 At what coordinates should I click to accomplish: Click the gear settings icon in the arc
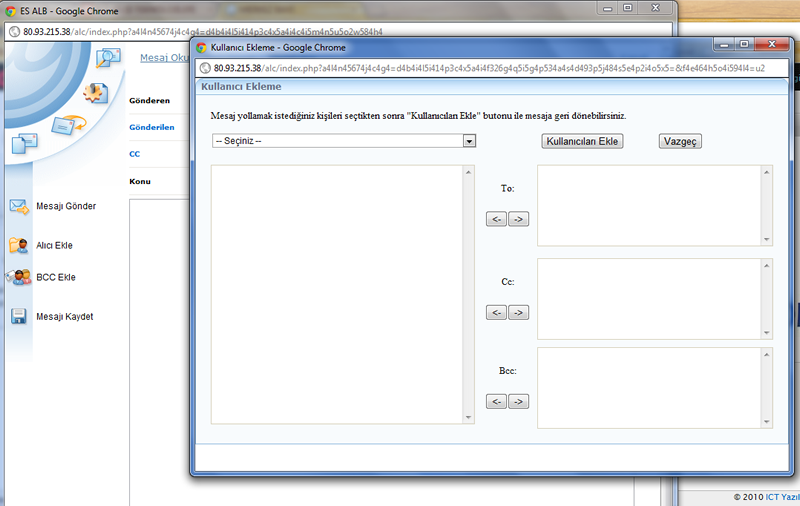point(95,93)
